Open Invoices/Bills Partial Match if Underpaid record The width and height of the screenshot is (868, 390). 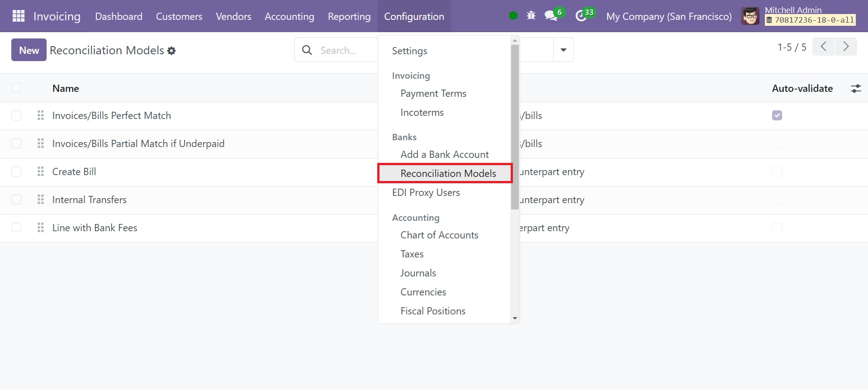[x=138, y=143]
